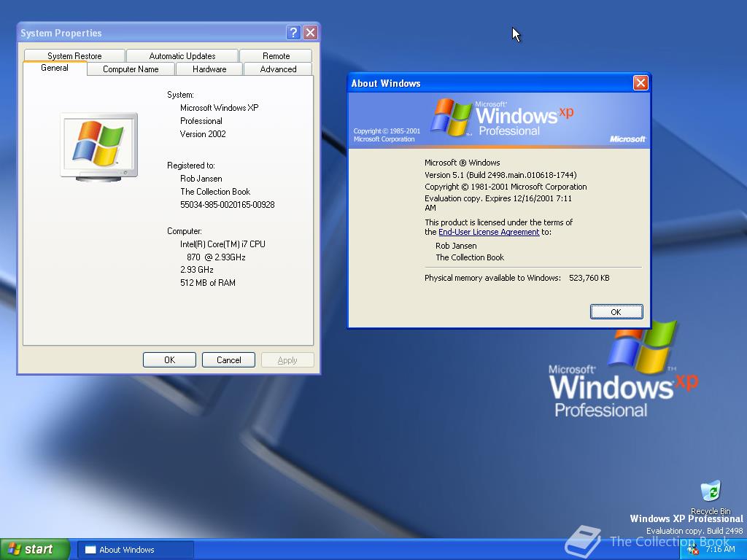Switch to the System Restore tab
This screenshot has height=560, width=747.
74,55
